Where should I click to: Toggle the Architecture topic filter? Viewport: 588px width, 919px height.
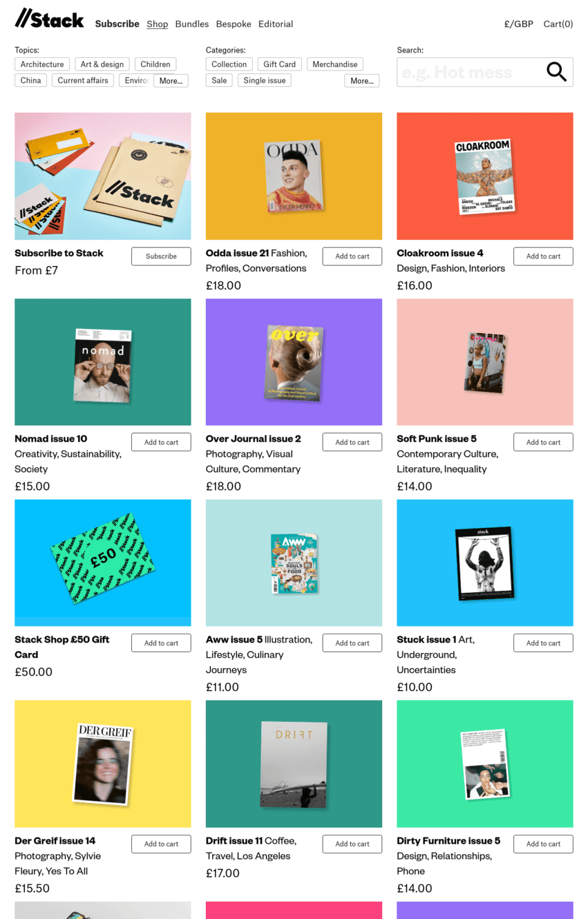[42, 64]
